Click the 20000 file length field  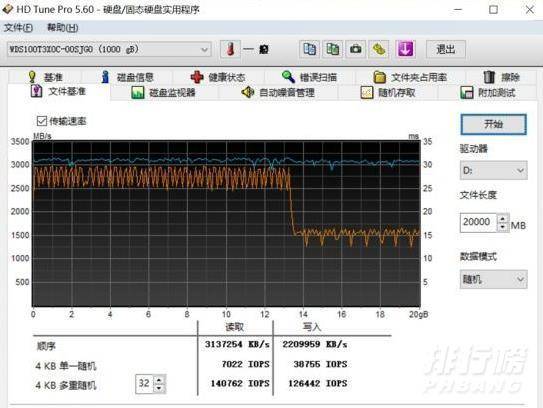tap(479, 223)
